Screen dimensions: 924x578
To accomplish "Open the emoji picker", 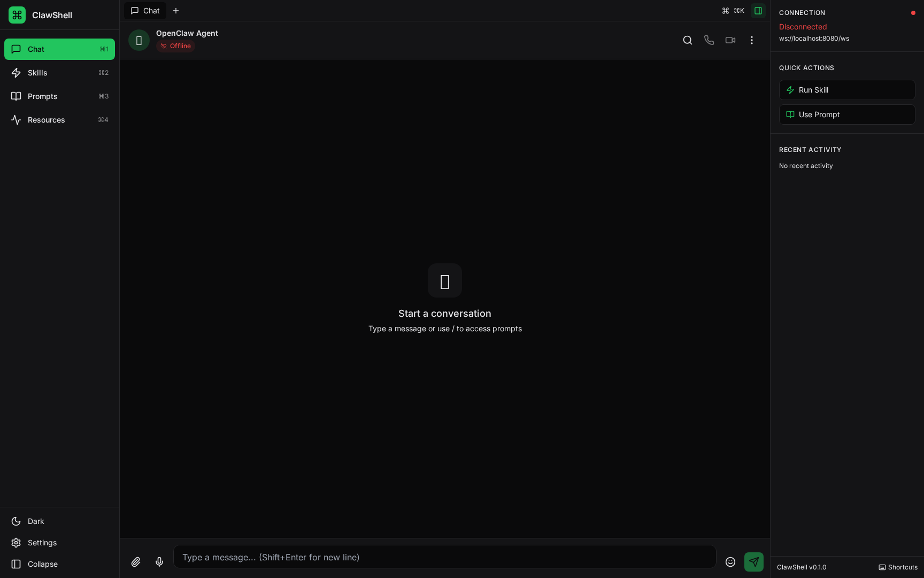I will (730, 562).
